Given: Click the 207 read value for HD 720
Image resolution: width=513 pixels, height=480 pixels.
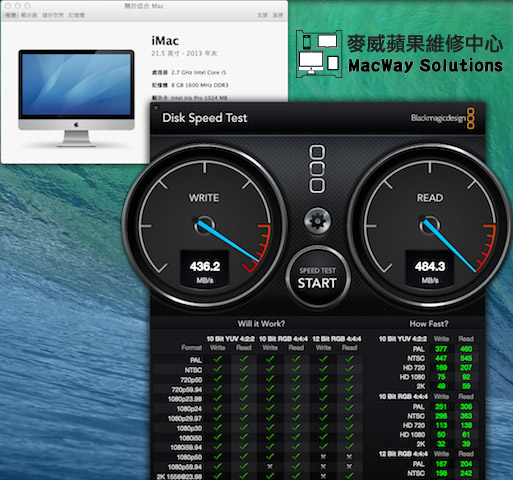Looking at the screenshot, I should (x=466, y=368).
